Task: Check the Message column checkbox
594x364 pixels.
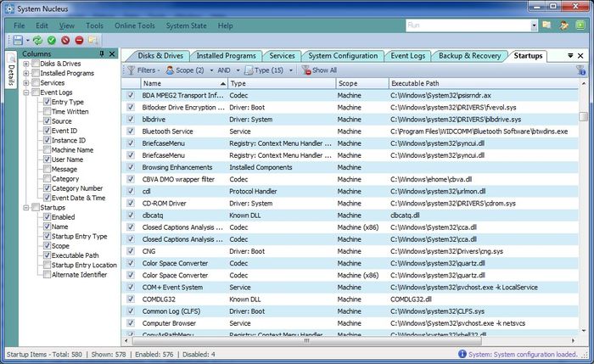Action: pos(47,169)
